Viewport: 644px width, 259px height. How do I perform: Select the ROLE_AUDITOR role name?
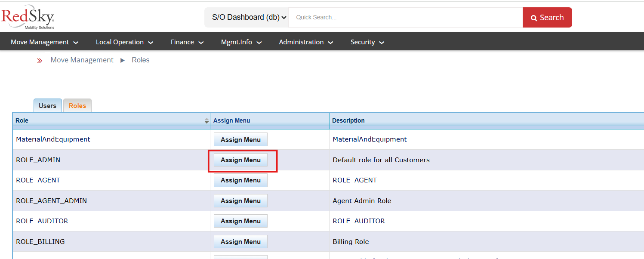pyautogui.click(x=42, y=221)
